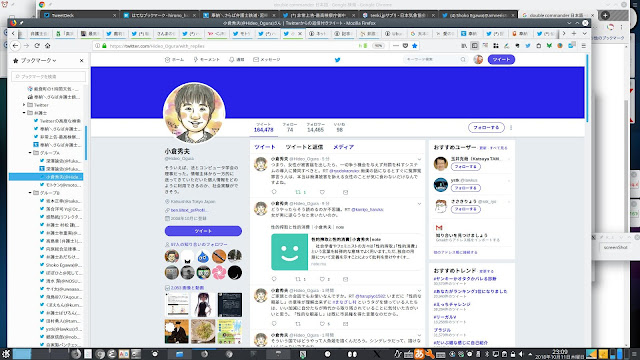Open the メッセージ nav item
640x360 pixels.
267,60
